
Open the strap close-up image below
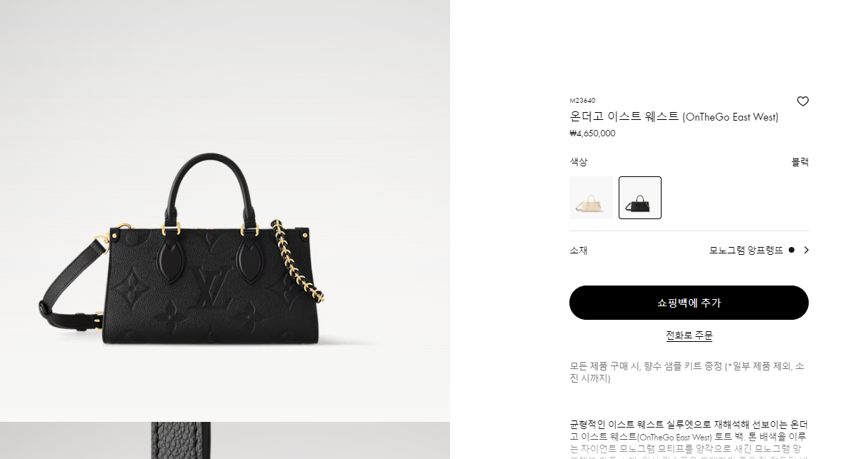point(225,441)
